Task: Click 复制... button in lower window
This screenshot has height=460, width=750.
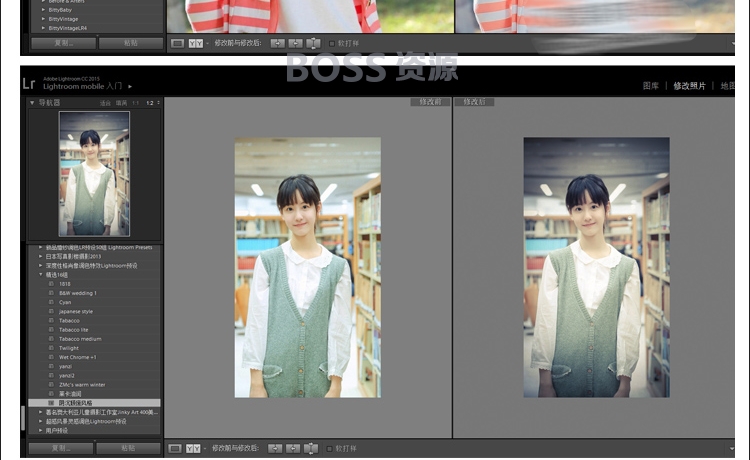Action: (61, 449)
